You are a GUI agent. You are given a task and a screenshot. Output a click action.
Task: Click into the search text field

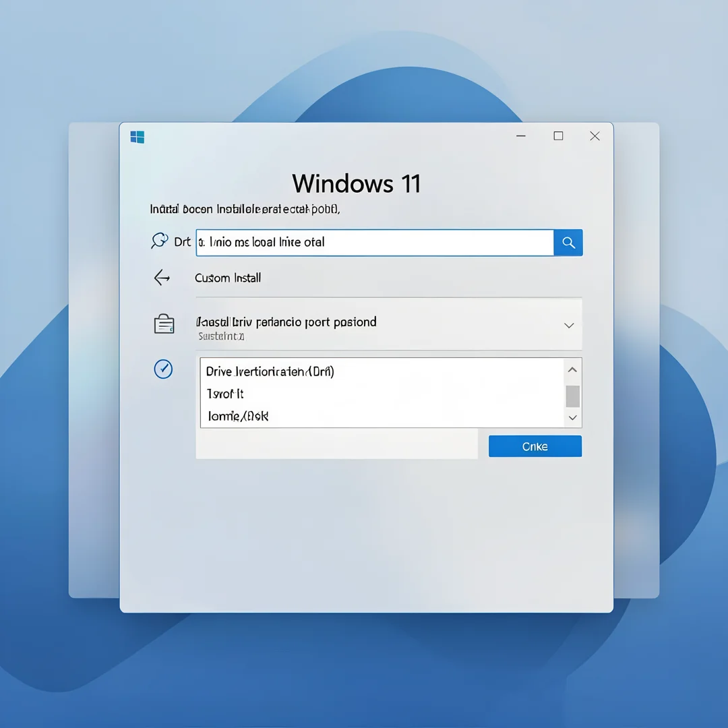tap(375, 243)
